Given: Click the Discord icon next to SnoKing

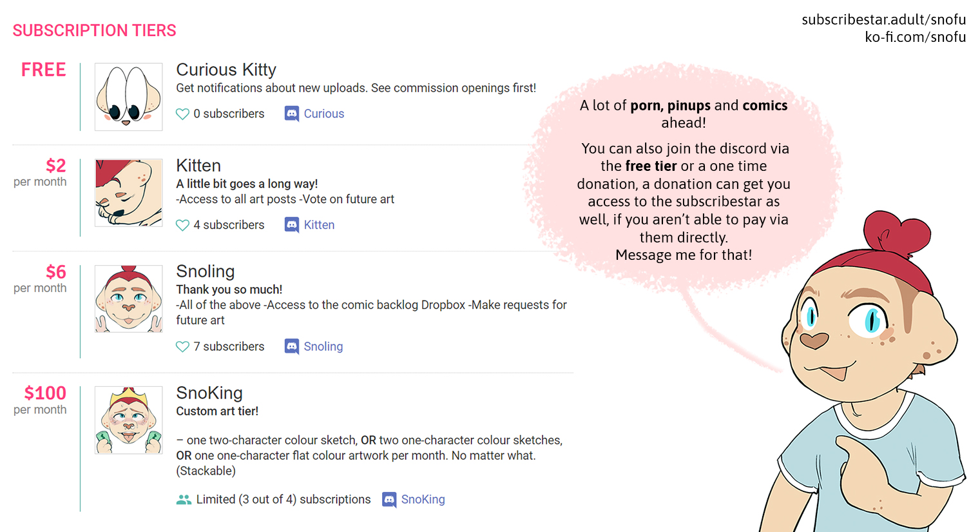Looking at the screenshot, I should pos(389,500).
